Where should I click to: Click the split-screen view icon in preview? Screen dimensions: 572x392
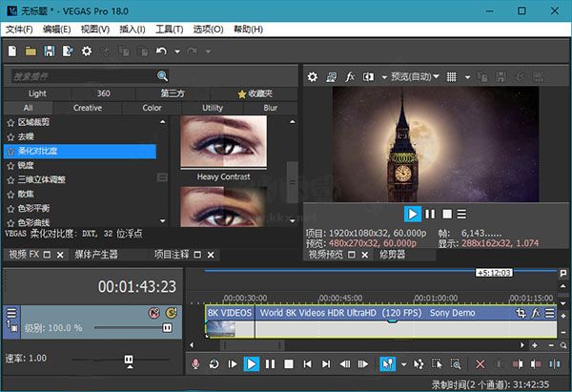point(369,76)
